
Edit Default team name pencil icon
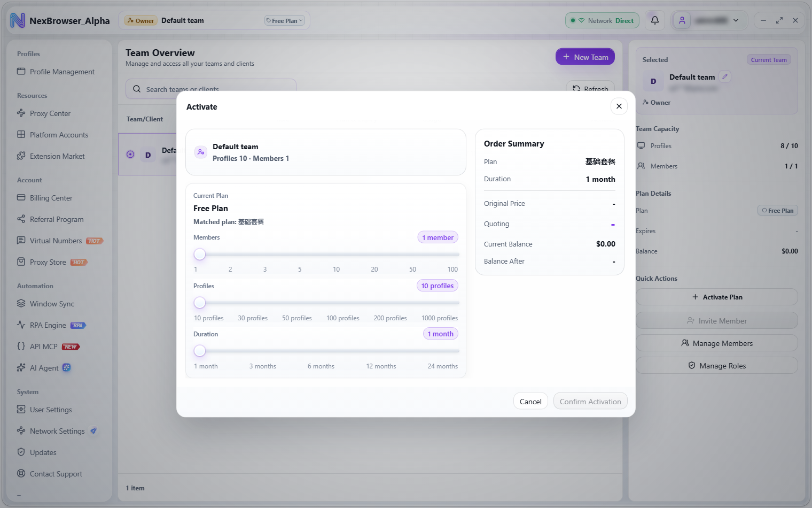pos(725,76)
